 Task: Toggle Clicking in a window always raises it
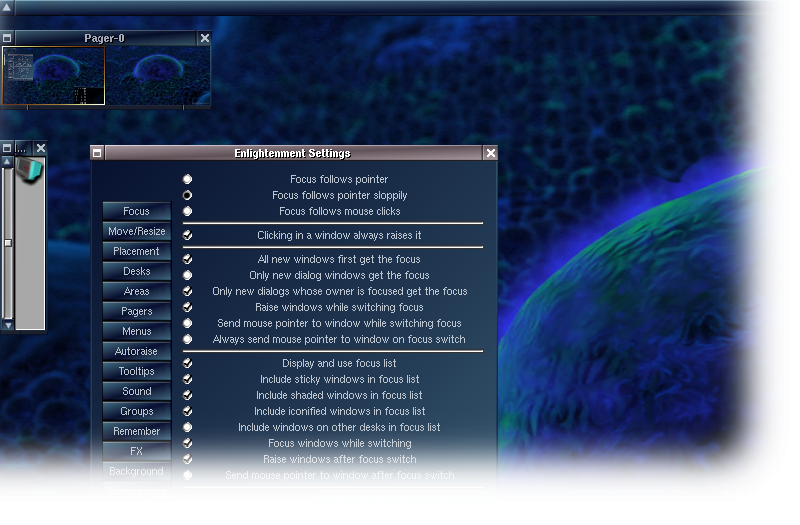pyautogui.click(x=188, y=235)
